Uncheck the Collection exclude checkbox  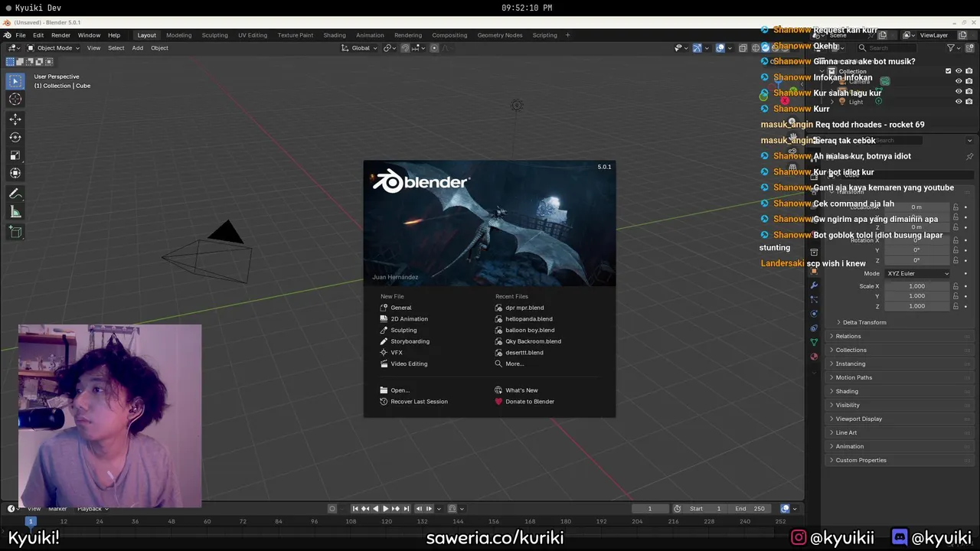coord(949,71)
